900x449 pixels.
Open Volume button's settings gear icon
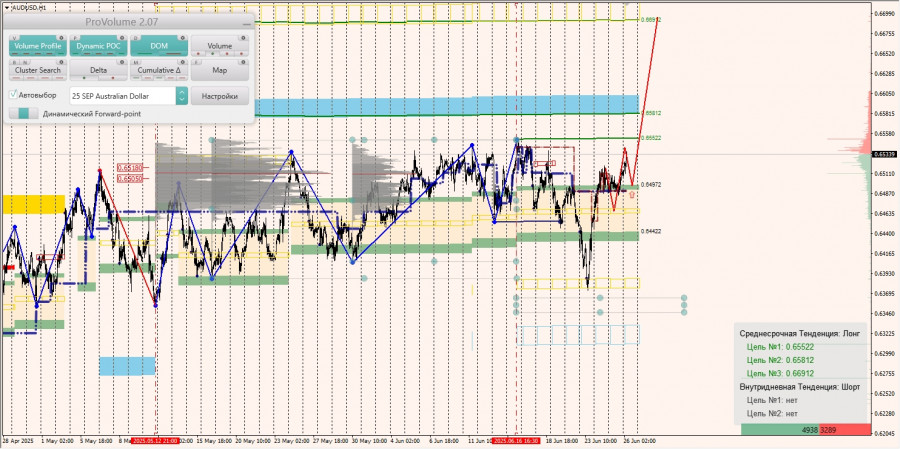click(x=243, y=38)
